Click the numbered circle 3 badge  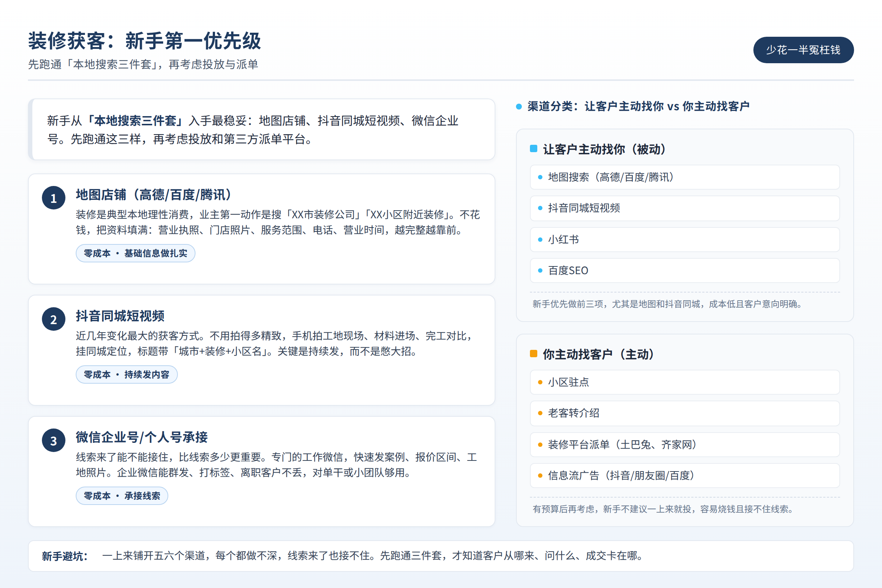point(54,440)
